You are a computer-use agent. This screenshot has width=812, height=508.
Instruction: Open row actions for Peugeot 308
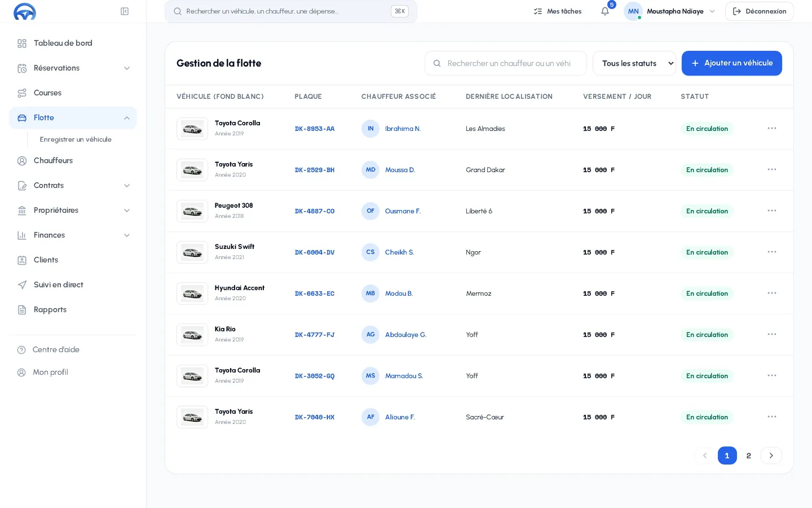pyautogui.click(x=772, y=211)
